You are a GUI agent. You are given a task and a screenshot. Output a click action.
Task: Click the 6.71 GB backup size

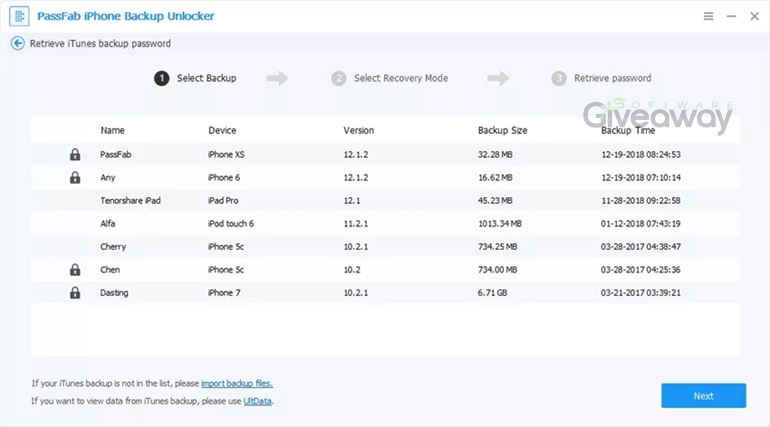(x=493, y=293)
